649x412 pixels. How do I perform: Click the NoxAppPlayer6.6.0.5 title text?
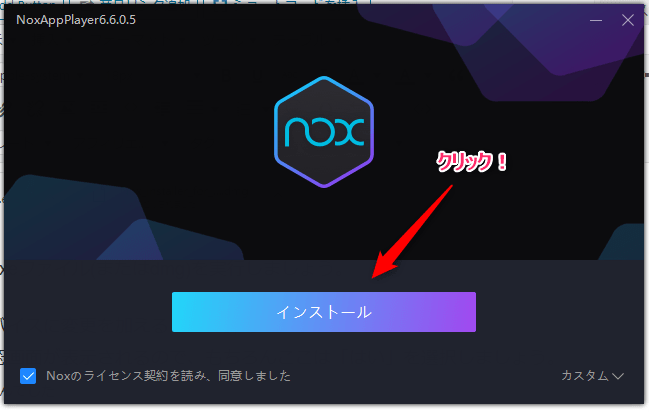click(76, 20)
